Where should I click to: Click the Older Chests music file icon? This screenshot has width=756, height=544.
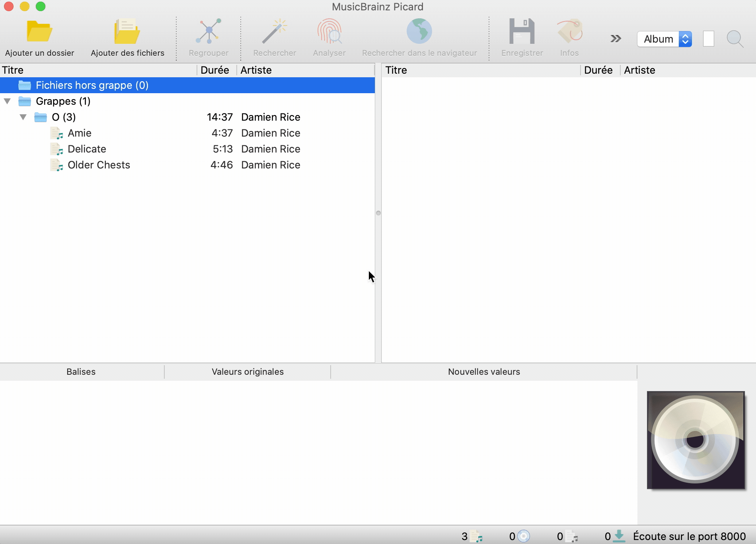(x=57, y=165)
